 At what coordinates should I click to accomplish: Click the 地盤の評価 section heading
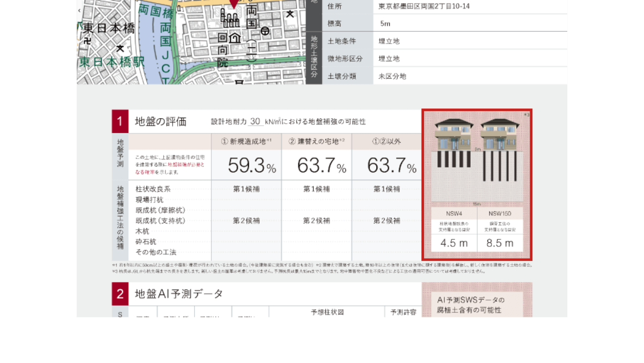tap(160, 122)
